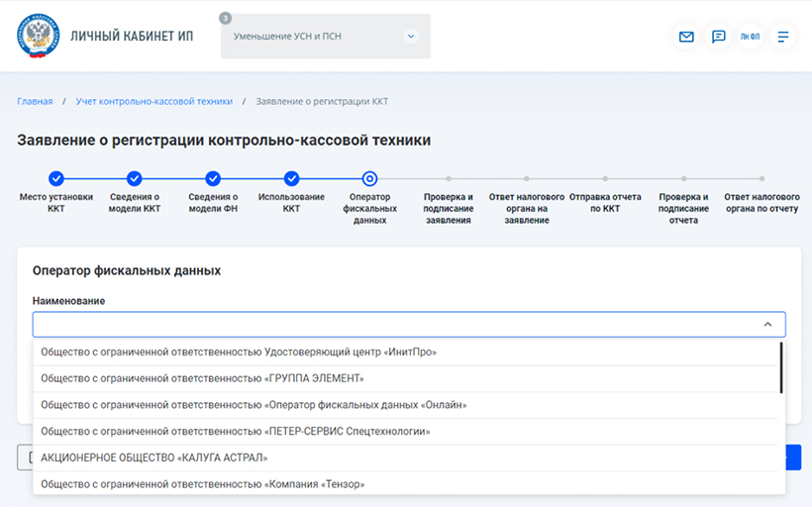Select «ГРУППА ЭЛЕМЕНТ» from the list
812x507 pixels.
(x=202, y=378)
